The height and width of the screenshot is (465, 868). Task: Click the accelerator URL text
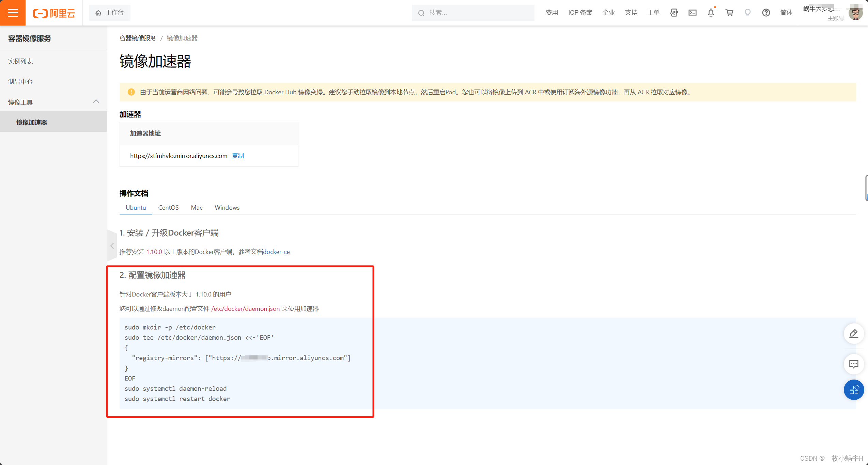[179, 156]
